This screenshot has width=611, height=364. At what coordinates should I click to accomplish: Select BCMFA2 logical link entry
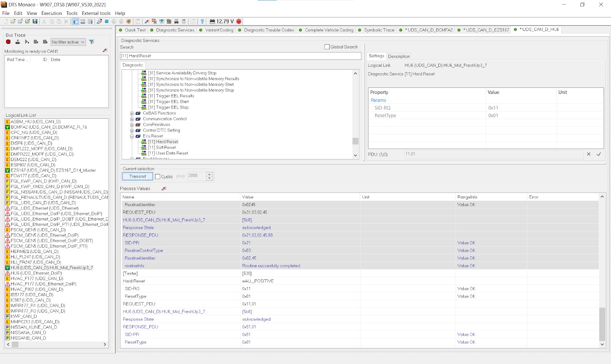point(48,127)
